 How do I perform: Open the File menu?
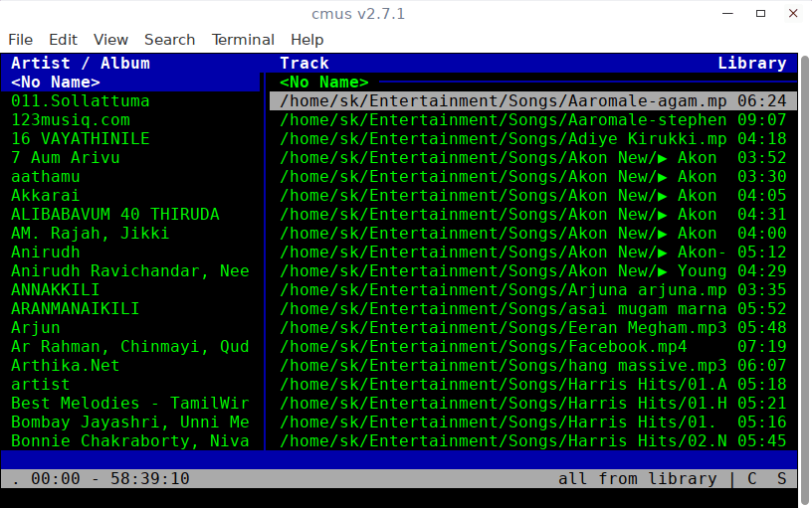pyautogui.click(x=20, y=40)
